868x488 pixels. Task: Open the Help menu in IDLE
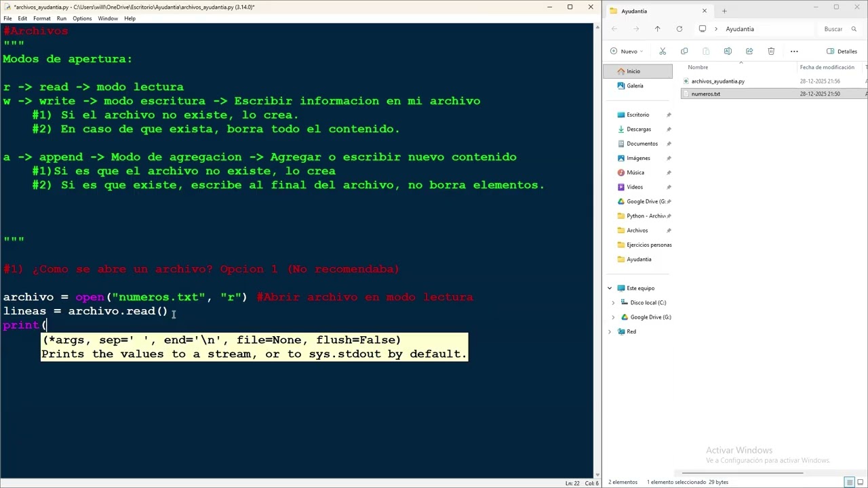(x=130, y=18)
